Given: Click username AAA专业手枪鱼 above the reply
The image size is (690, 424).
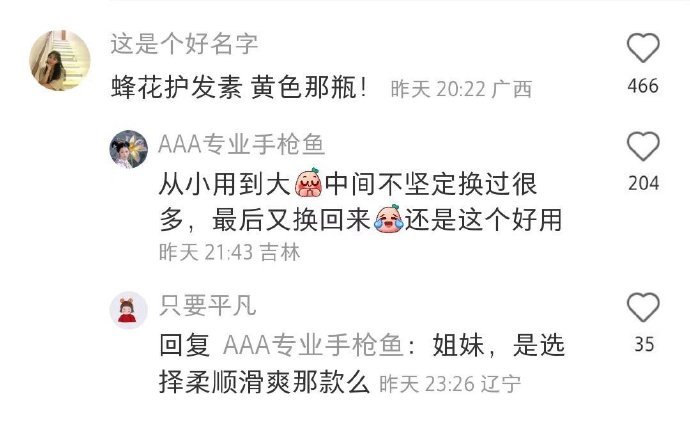Looking at the screenshot, I should [242, 144].
